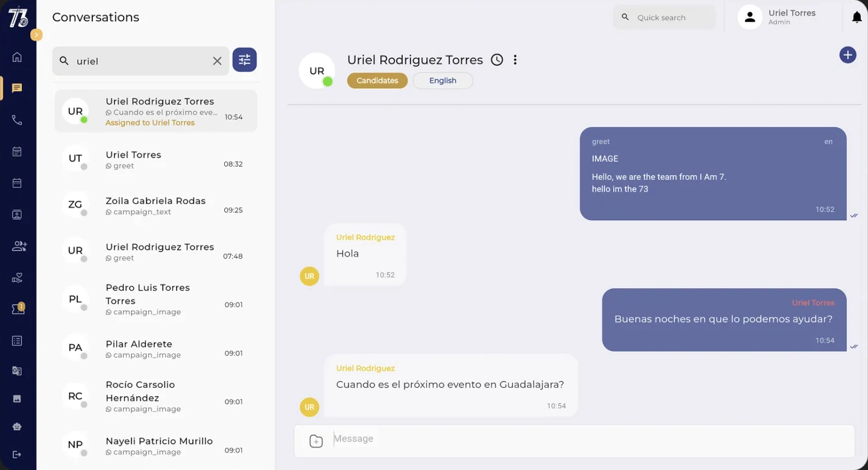Expand the sidebar using the orange chevron
Screen dimensions: 868x470
(36, 35)
